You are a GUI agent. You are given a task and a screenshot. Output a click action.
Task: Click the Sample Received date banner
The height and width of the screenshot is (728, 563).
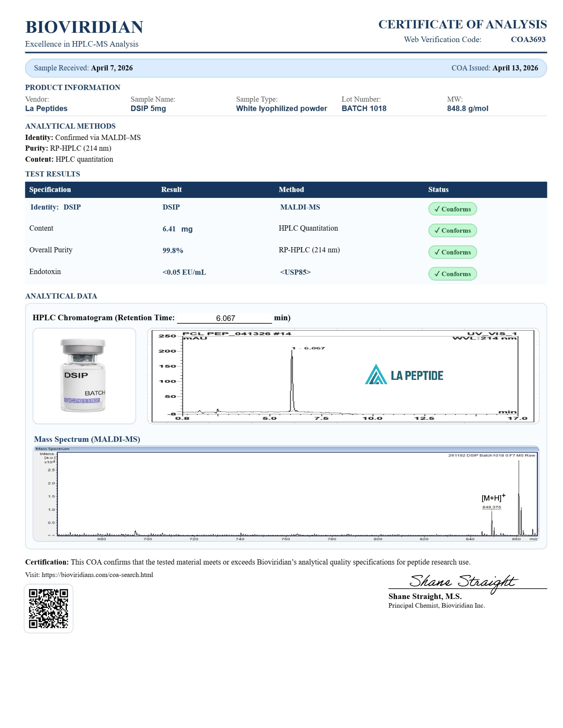pos(83,68)
